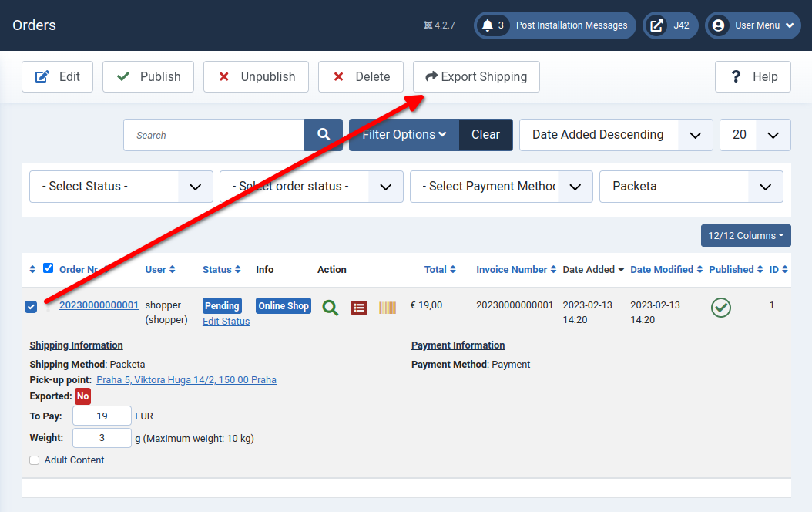This screenshot has width=812, height=512.
Task: Click the barcode action icon
Action: 388,308
